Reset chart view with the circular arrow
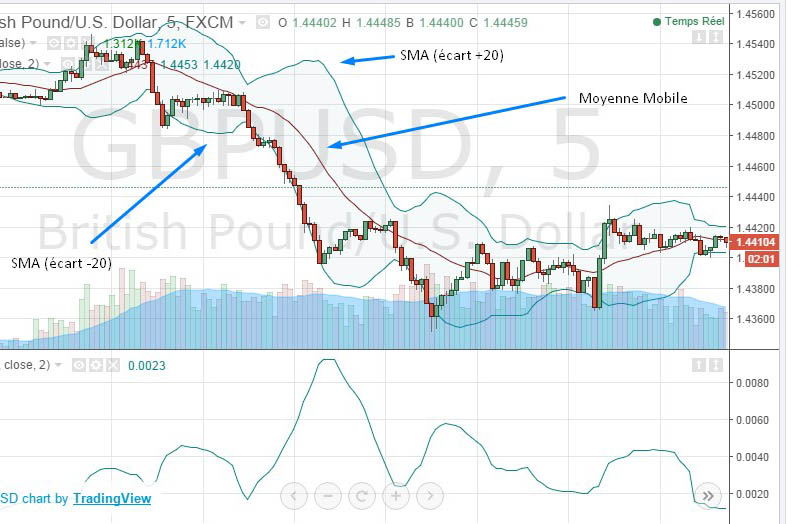 (362, 495)
